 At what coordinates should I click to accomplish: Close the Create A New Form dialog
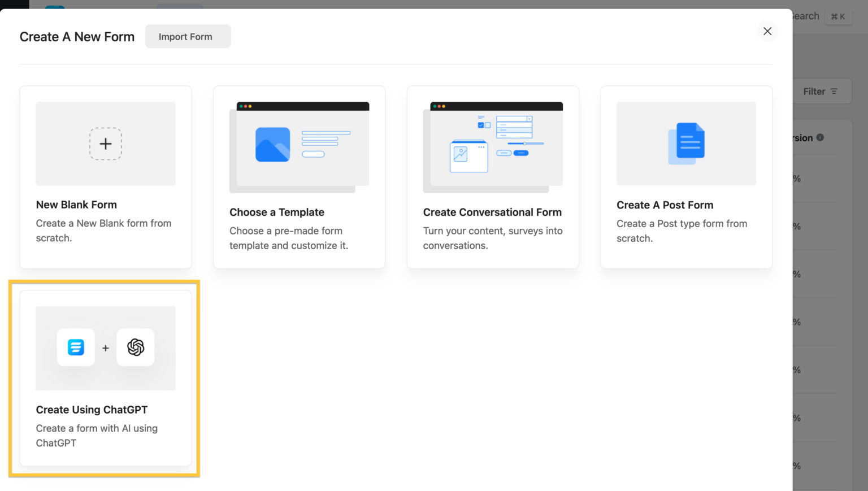click(x=767, y=31)
